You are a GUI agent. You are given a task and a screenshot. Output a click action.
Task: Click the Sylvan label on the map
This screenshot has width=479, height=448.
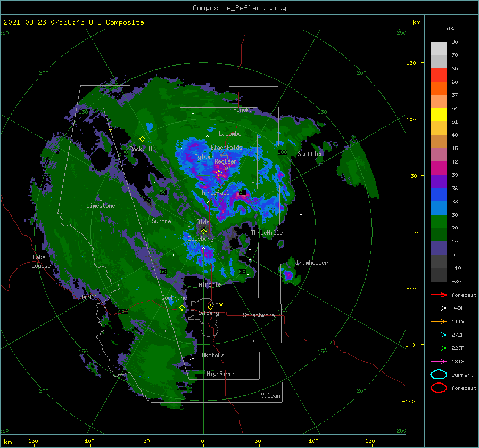click(204, 157)
